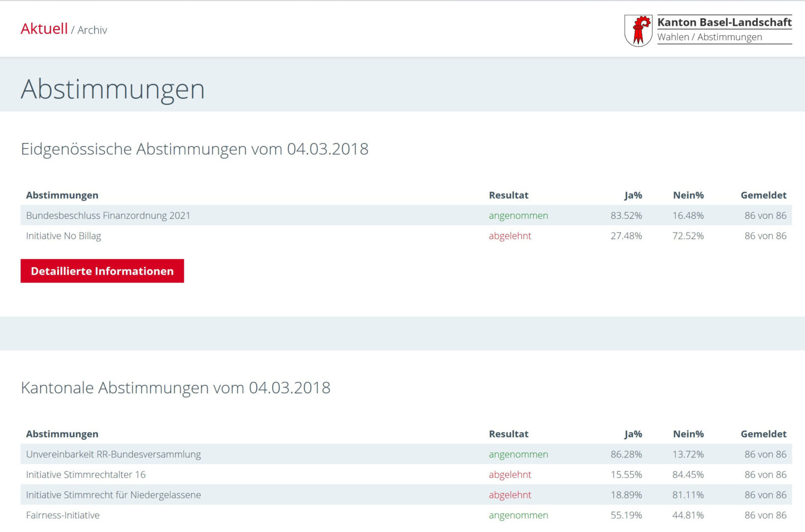Select the Fairness-Initiative row
Viewport: 805px width, 532px height.
tap(406, 515)
